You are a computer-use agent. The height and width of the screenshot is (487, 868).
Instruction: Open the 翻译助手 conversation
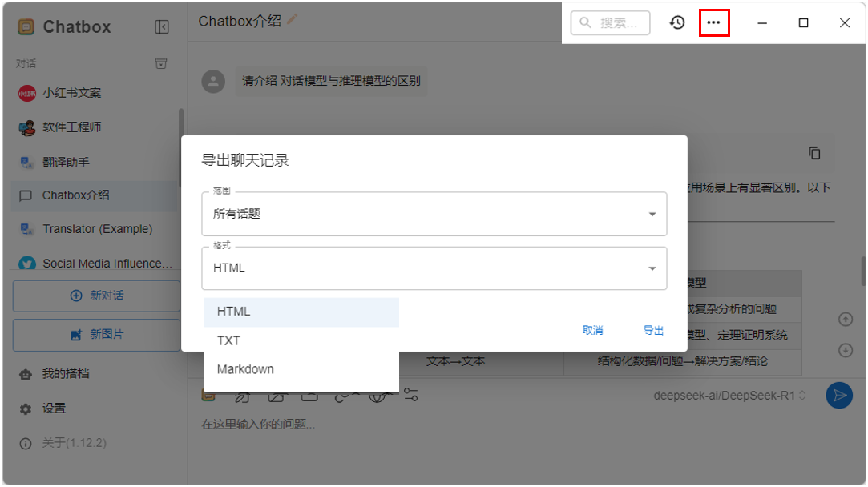[x=94, y=162]
